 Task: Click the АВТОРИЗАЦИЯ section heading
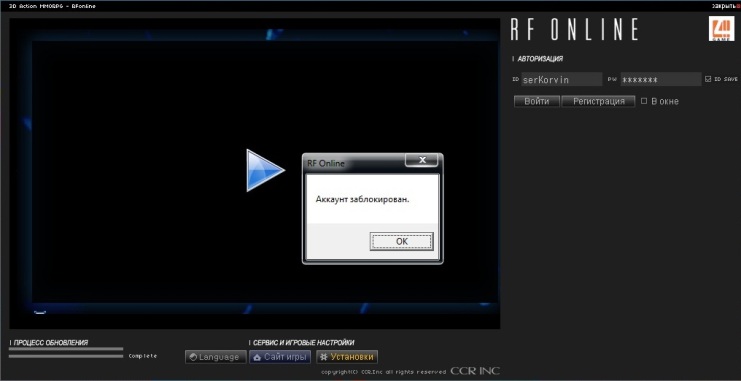540,59
